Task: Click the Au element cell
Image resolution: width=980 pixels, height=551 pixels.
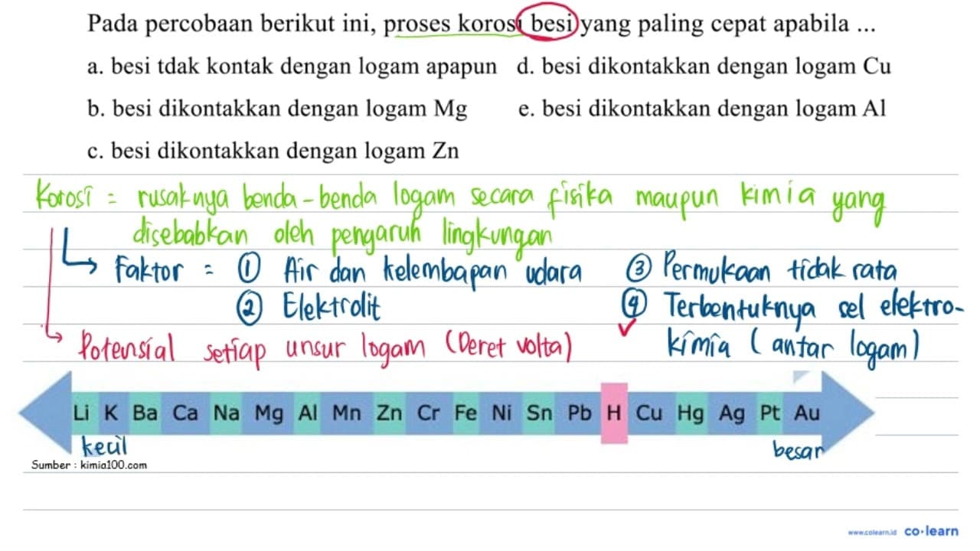Action: (807, 413)
